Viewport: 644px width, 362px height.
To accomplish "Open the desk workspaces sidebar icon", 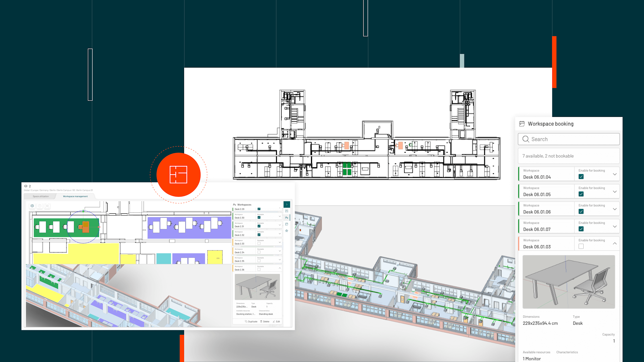I will 287,218.
